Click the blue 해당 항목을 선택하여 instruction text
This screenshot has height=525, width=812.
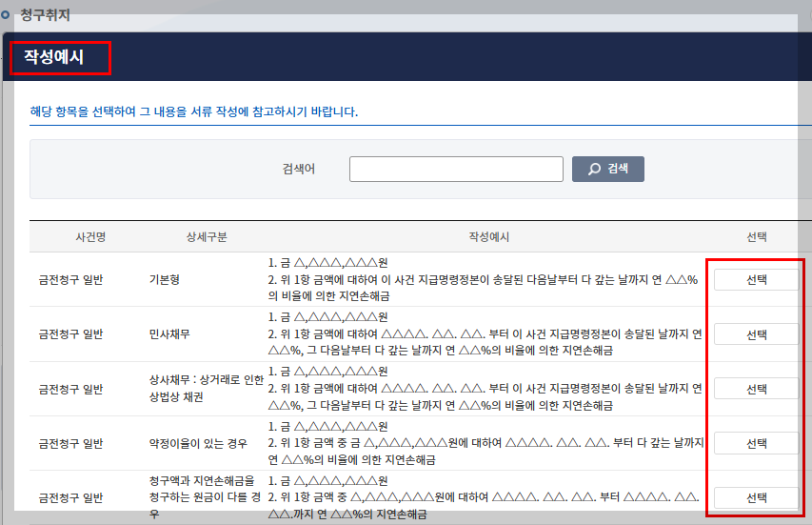[x=194, y=111]
